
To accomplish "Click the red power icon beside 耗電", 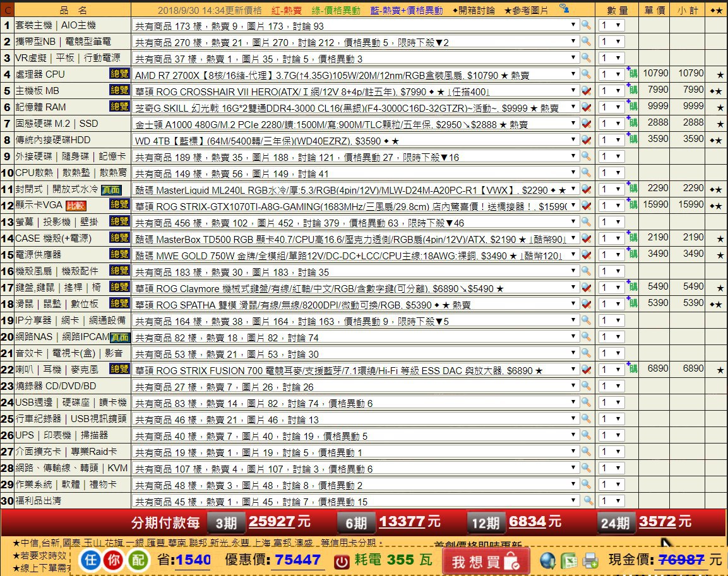I will pyautogui.click(x=342, y=561).
